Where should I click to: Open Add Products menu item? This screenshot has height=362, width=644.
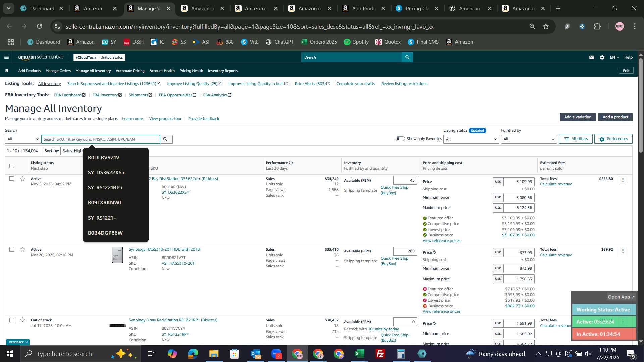click(x=30, y=71)
